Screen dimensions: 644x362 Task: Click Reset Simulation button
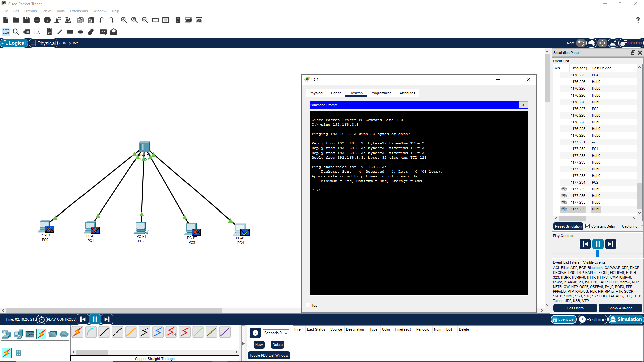tap(568, 226)
